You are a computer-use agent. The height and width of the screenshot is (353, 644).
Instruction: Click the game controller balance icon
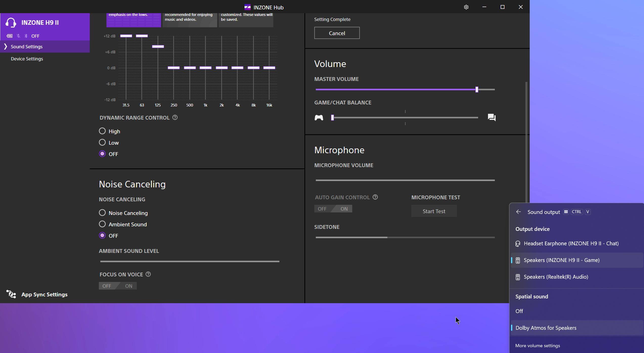319,118
